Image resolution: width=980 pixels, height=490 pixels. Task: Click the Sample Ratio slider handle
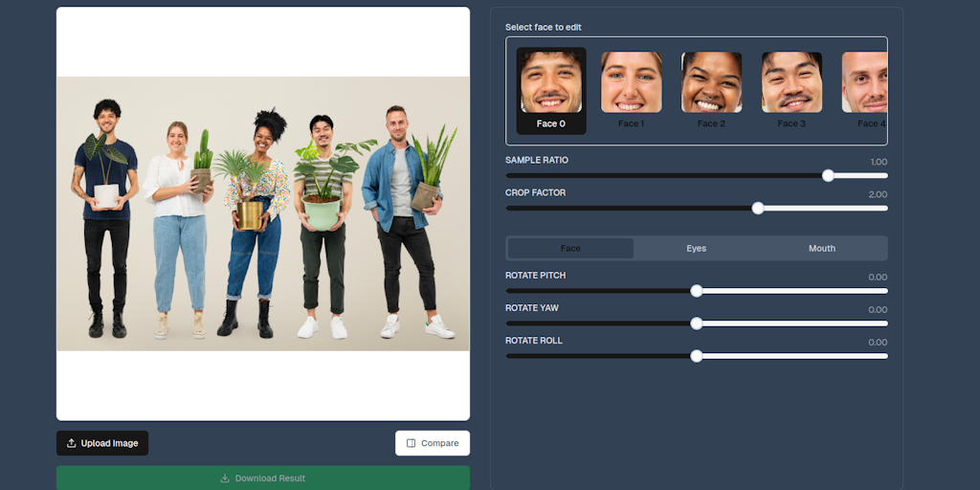click(828, 176)
